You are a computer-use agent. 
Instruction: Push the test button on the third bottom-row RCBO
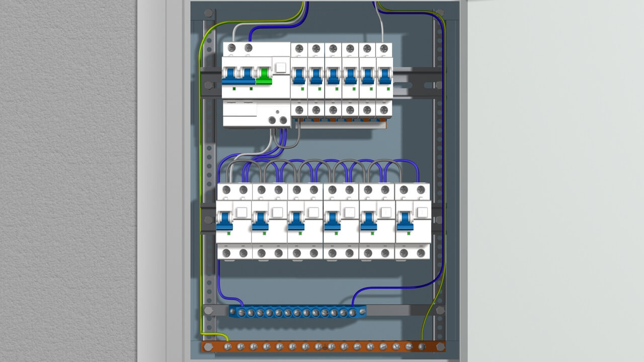(313, 212)
